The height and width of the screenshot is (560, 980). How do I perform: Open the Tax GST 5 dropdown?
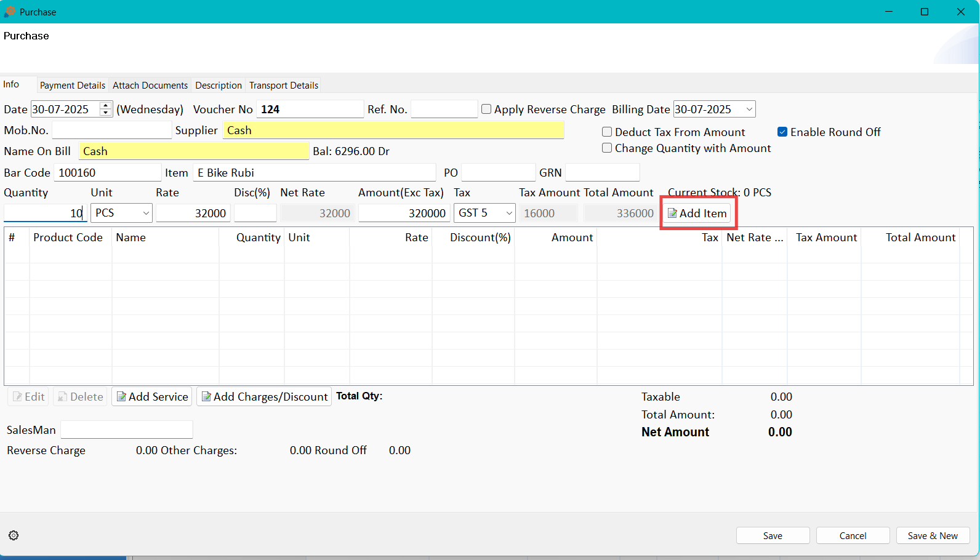[509, 213]
